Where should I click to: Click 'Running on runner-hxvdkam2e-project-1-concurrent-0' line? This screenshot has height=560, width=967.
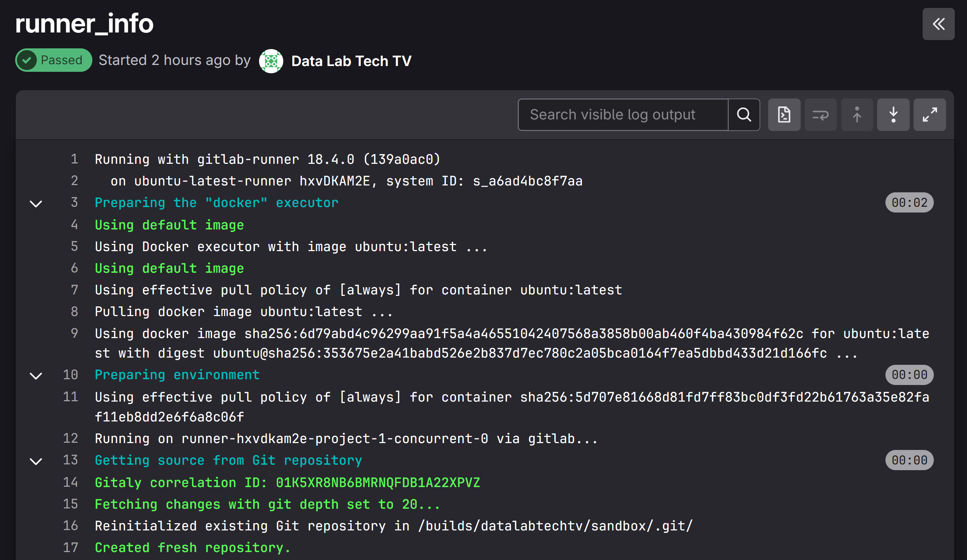[346, 438]
